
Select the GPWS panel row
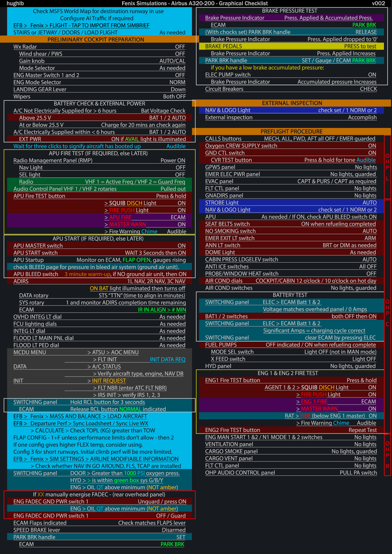[x=291, y=167]
